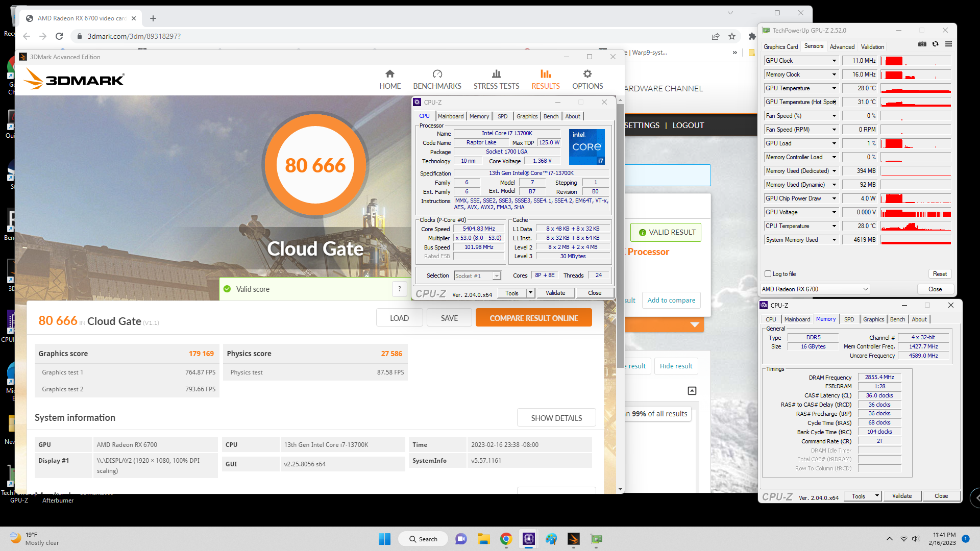The image size is (980, 551).
Task: Go back in Chrome browser
Action: click(27, 36)
